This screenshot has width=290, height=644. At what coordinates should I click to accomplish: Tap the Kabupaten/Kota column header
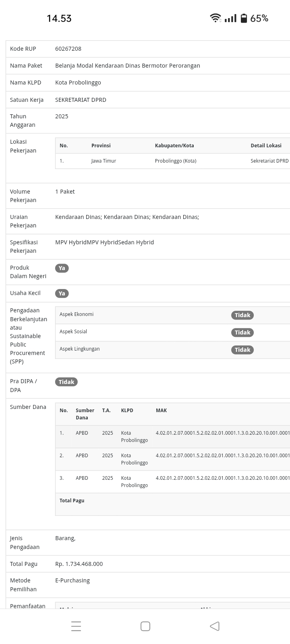pos(174,145)
